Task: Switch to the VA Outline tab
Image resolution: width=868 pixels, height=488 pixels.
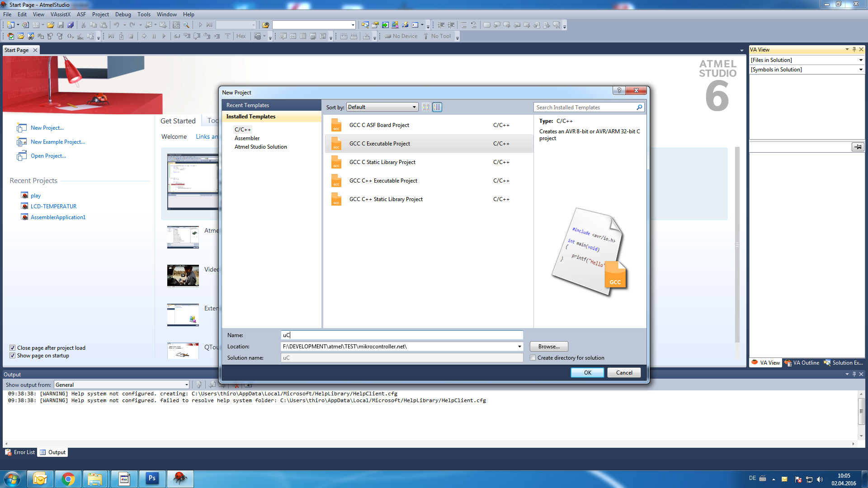Action: [x=802, y=362]
